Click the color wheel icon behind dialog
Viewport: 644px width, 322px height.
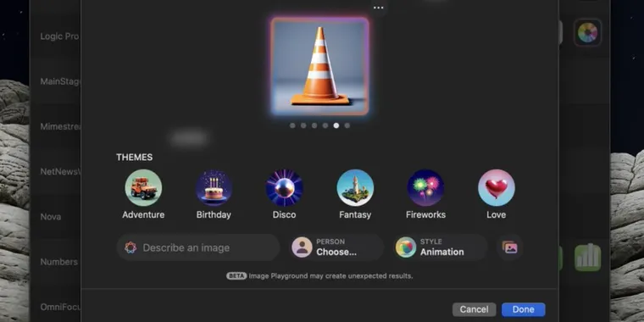(587, 32)
